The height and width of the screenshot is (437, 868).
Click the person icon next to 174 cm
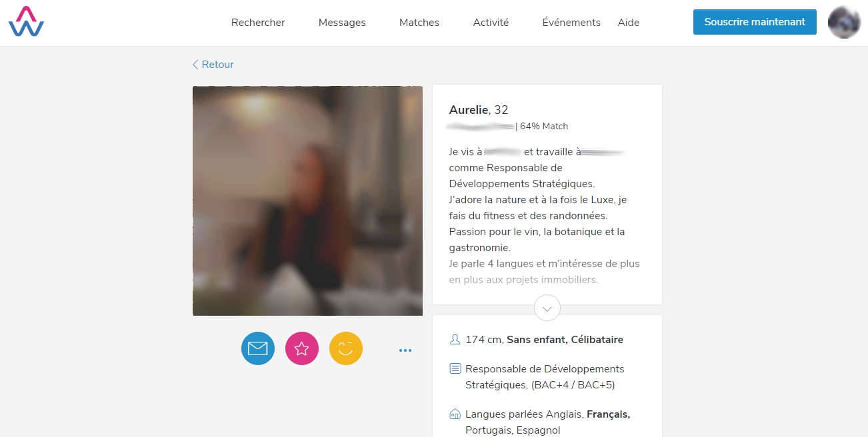click(455, 340)
